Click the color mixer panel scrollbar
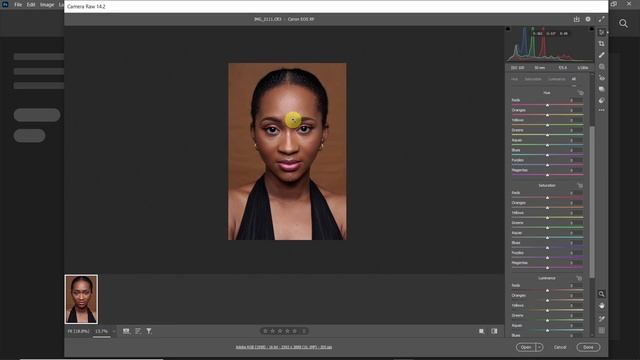 pyautogui.click(x=592, y=202)
